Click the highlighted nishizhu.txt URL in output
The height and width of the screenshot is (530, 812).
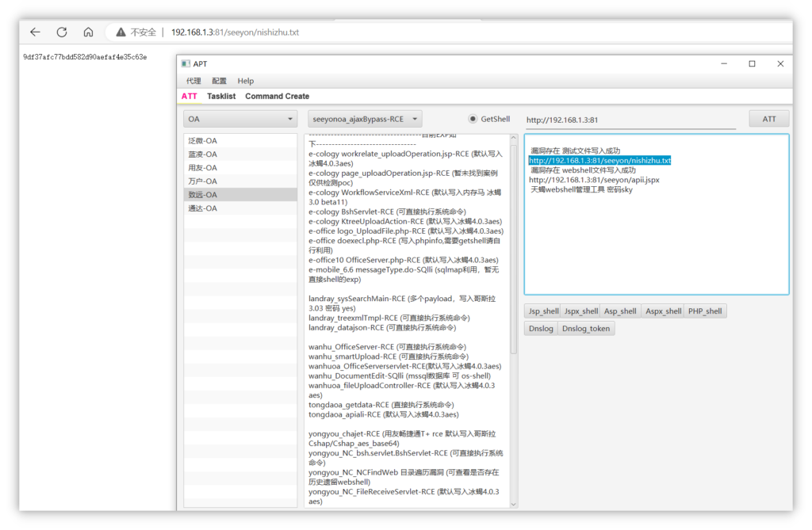(599, 161)
